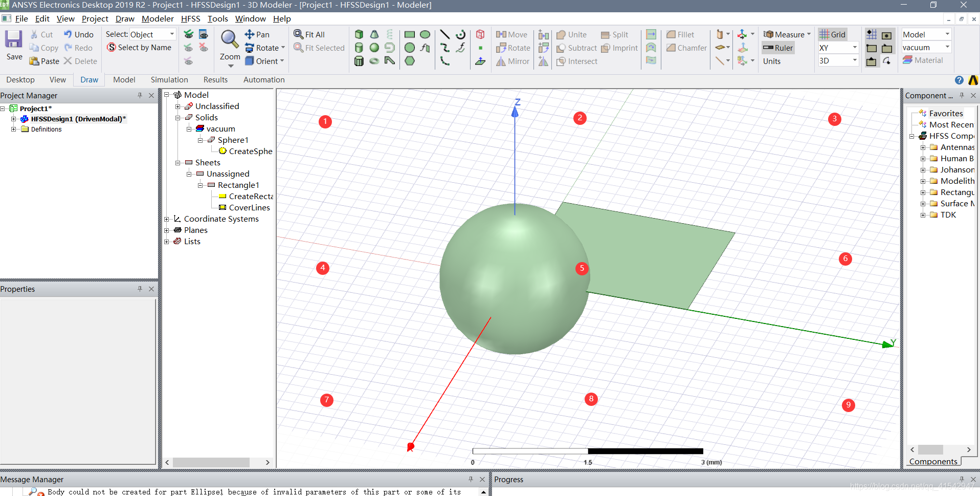Toggle the Ruler display button
The image size is (980, 496).
(778, 48)
